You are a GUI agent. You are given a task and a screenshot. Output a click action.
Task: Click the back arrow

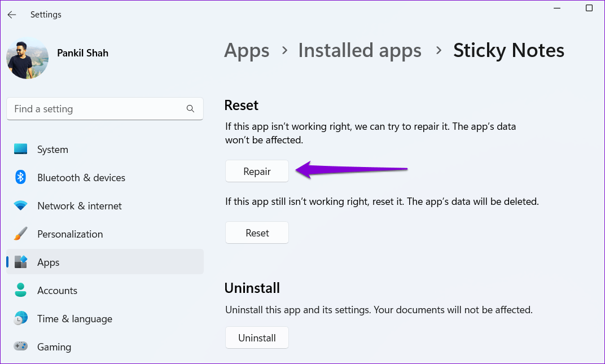click(11, 14)
